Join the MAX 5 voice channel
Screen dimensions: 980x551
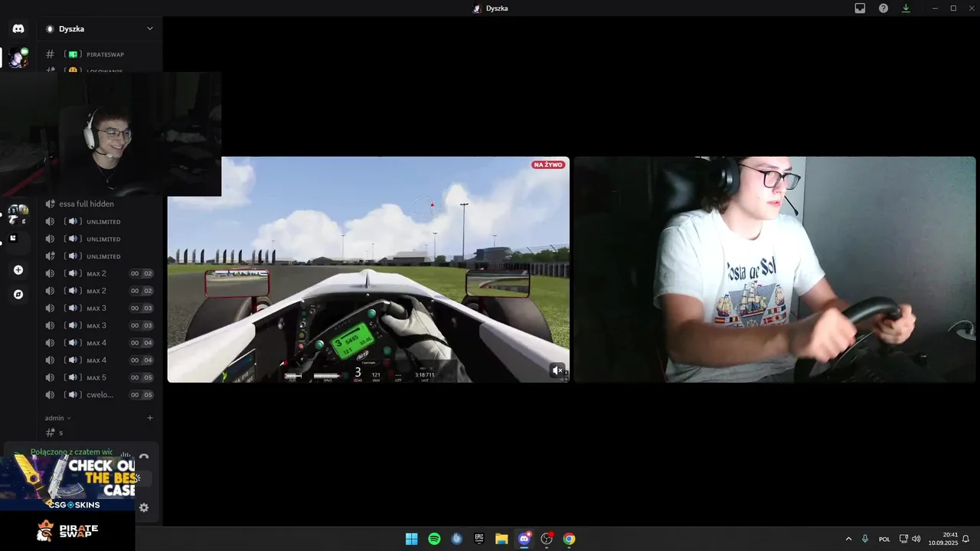[x=100, y=377]
